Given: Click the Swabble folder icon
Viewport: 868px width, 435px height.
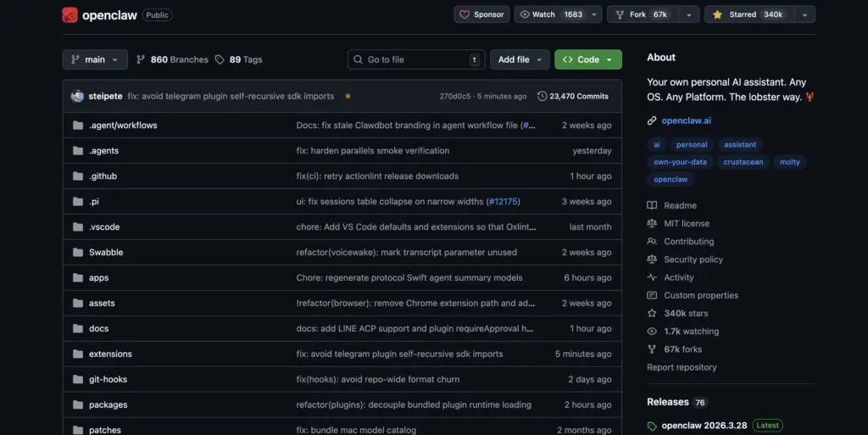Looking at the screenshot, I should 78,253.
